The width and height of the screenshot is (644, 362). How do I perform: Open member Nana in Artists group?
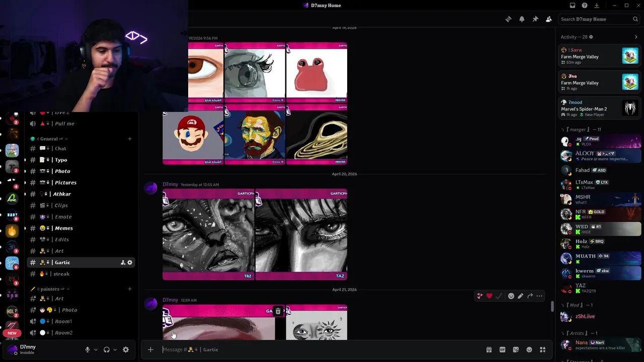click(600, 345)
